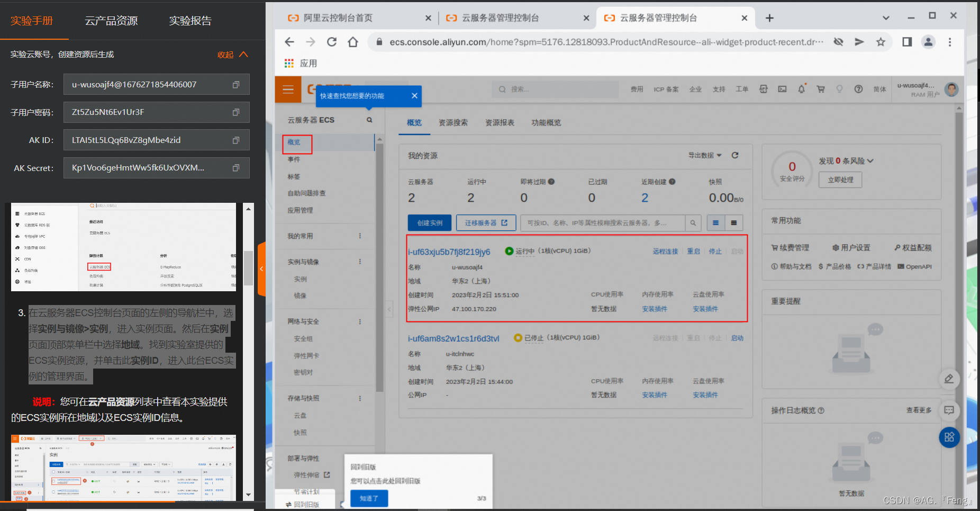Viewport: 980px width, 511px height.
Task: Copy the sub-user password value
Action: [236, 112]
